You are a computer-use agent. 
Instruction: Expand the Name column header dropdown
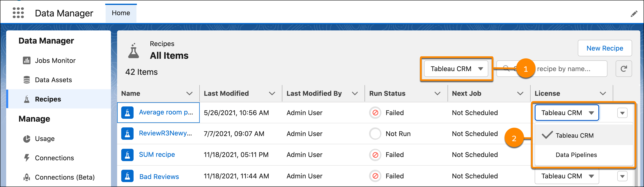click(x=189, y=93)
